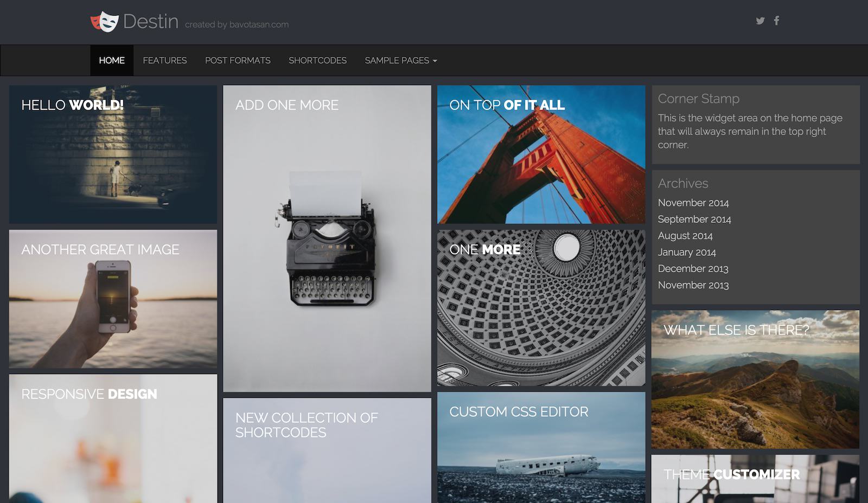The height and width of the screenshot is (503, 868).
Task: Open the Hello World! post tile
Action: [x=113, y=154]
